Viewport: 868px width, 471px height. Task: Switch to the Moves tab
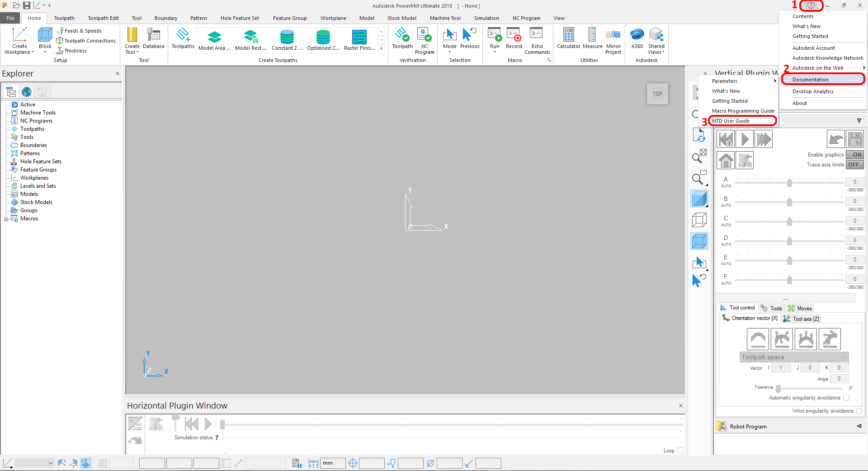(800, 308)
